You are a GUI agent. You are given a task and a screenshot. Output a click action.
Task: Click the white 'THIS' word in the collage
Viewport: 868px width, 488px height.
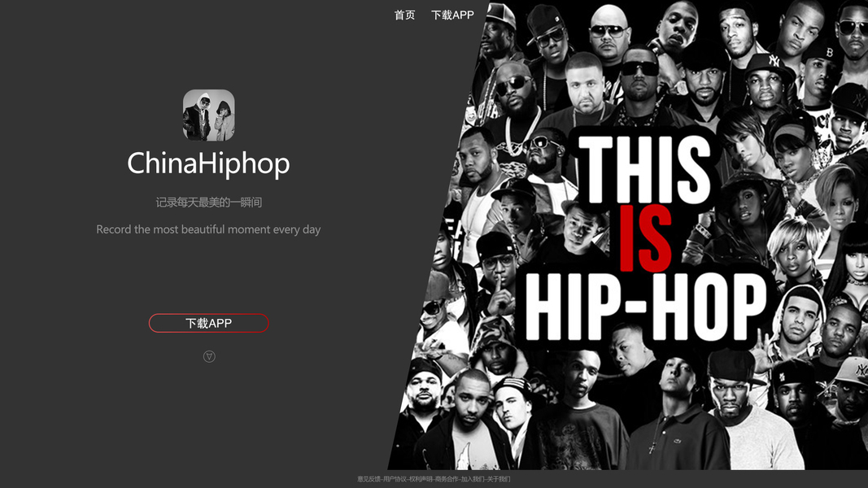(644, 168)
